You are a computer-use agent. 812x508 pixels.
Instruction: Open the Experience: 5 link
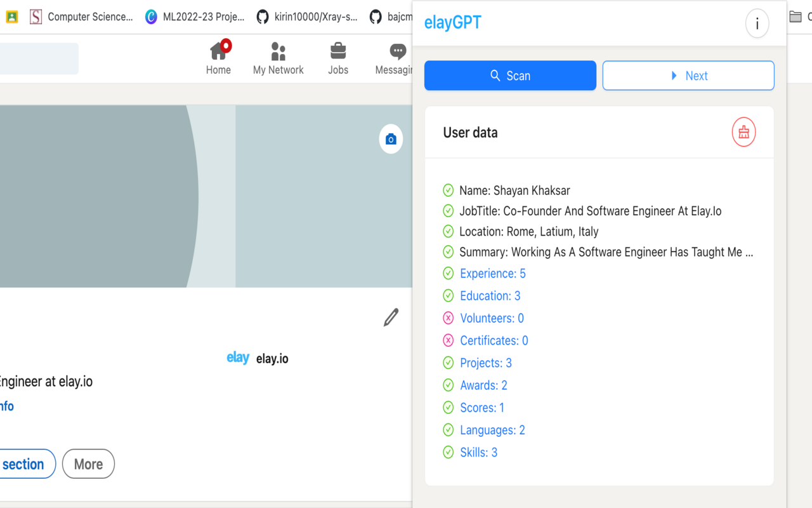[x=493, y=274]
